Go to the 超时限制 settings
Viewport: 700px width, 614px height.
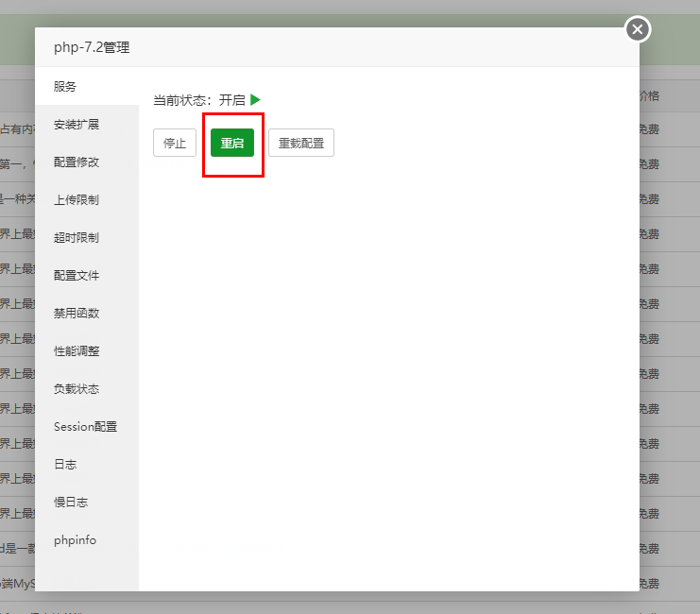[x=77, y=237]
